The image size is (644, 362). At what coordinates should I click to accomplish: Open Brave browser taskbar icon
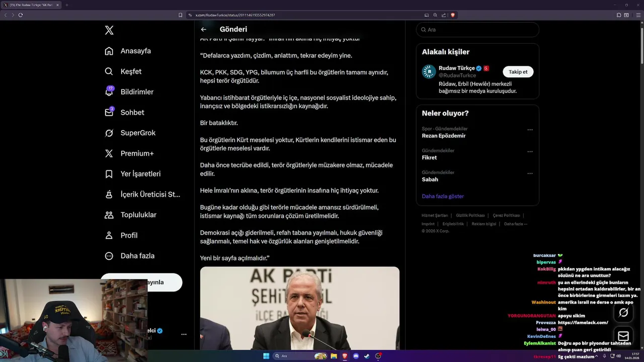pos(345,356)
